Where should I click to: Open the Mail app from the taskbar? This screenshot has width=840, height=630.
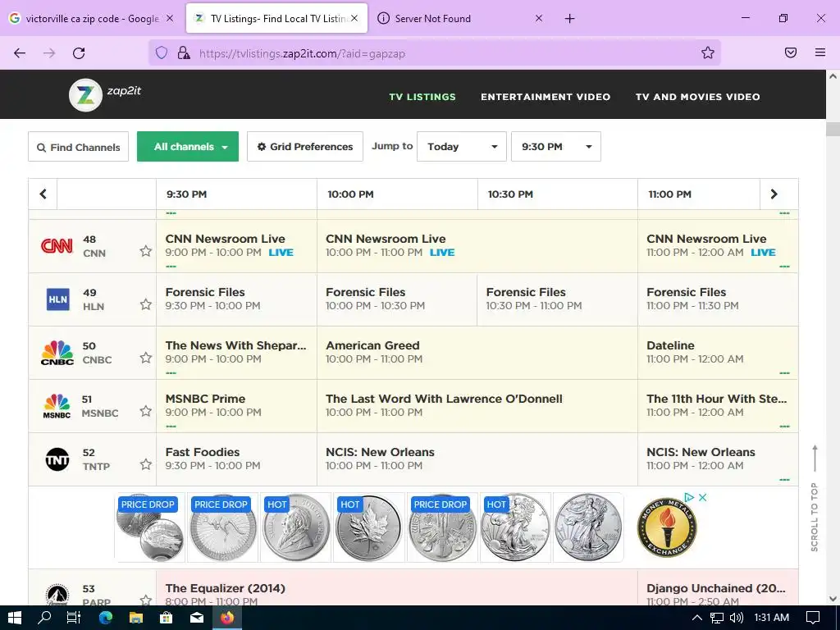197,618
